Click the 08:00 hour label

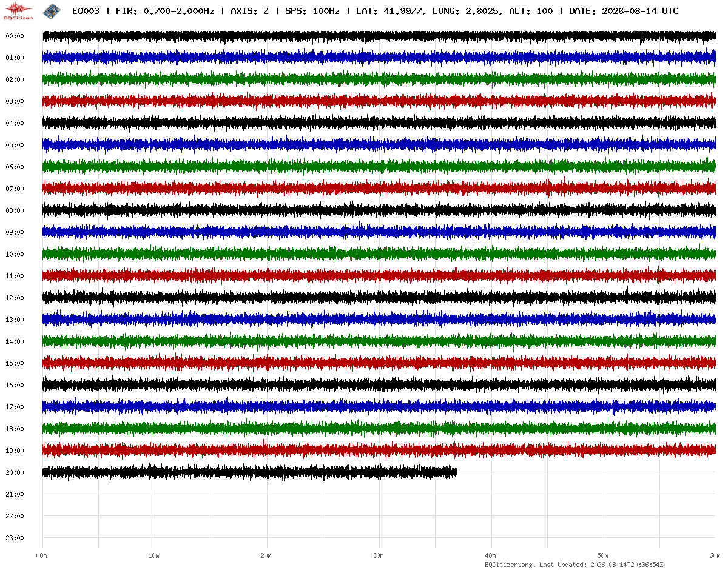click(15, 210)
